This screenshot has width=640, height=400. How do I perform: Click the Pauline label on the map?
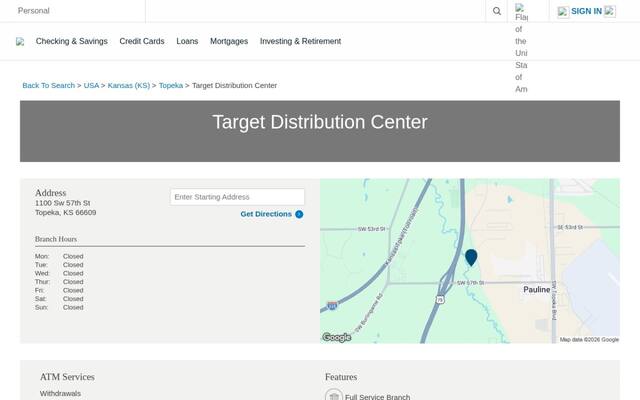536,289
